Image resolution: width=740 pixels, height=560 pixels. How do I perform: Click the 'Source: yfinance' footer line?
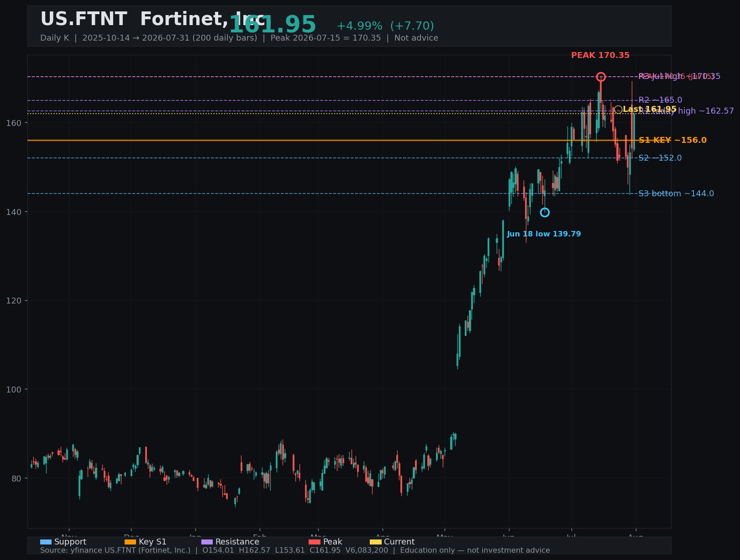[295, 550]
